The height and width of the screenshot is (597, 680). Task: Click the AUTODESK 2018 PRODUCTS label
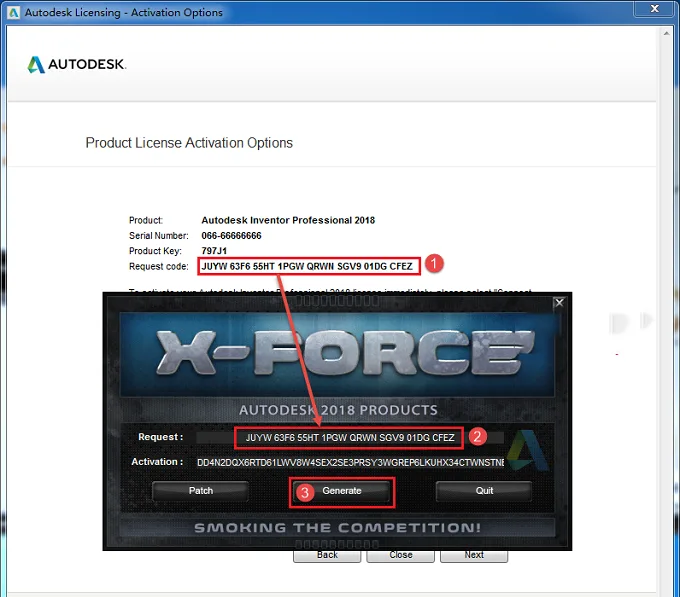tap(338, 410)
